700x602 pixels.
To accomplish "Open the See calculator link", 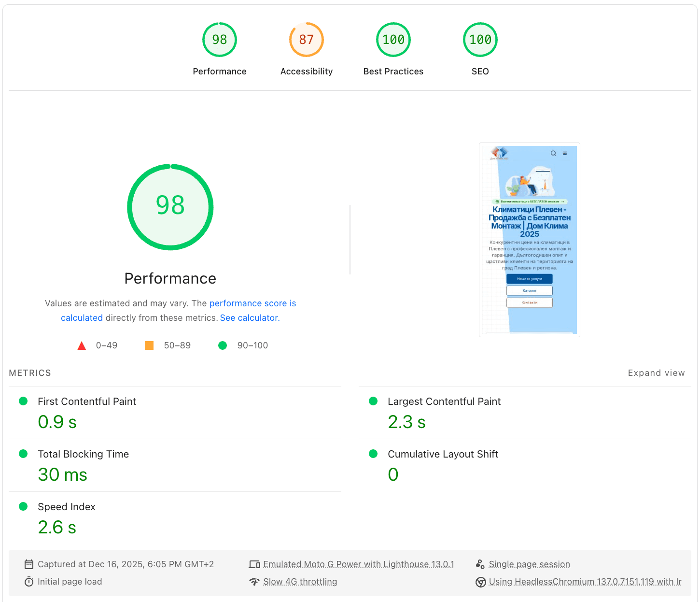I will tap(249, 317).
